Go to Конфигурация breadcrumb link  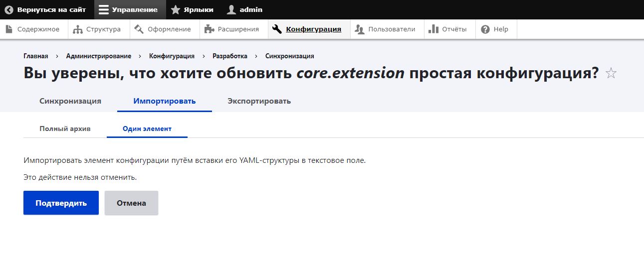pos(172,56)
